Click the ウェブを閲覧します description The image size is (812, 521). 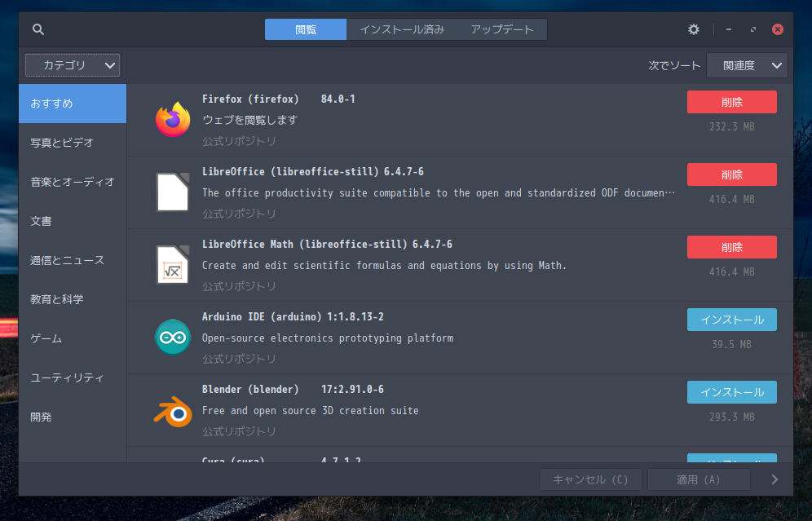pos(249,120)
